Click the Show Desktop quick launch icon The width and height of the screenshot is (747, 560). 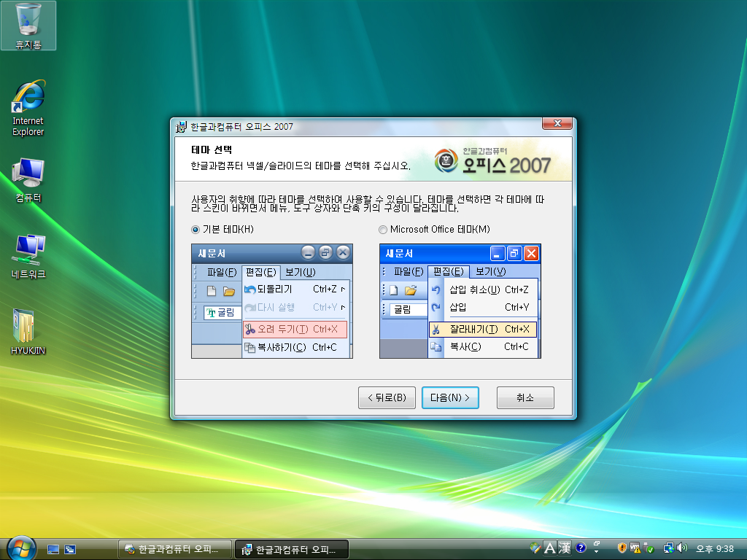[53, 550]
